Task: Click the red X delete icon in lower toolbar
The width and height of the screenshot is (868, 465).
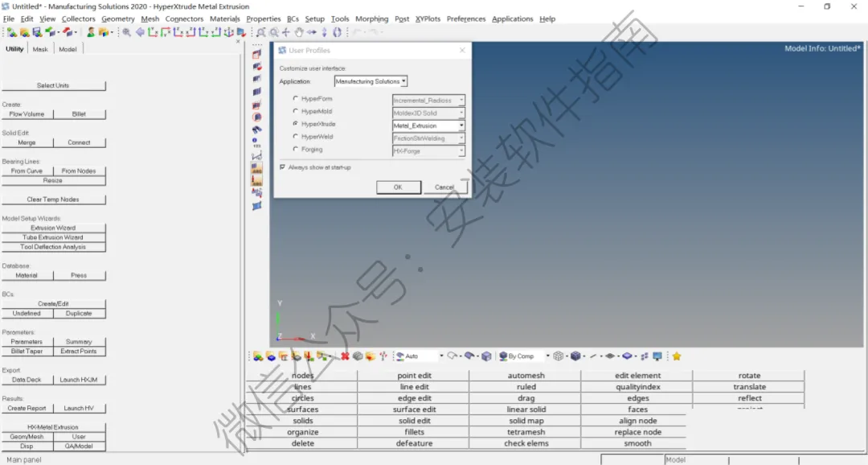Action: tap(345, 356)
